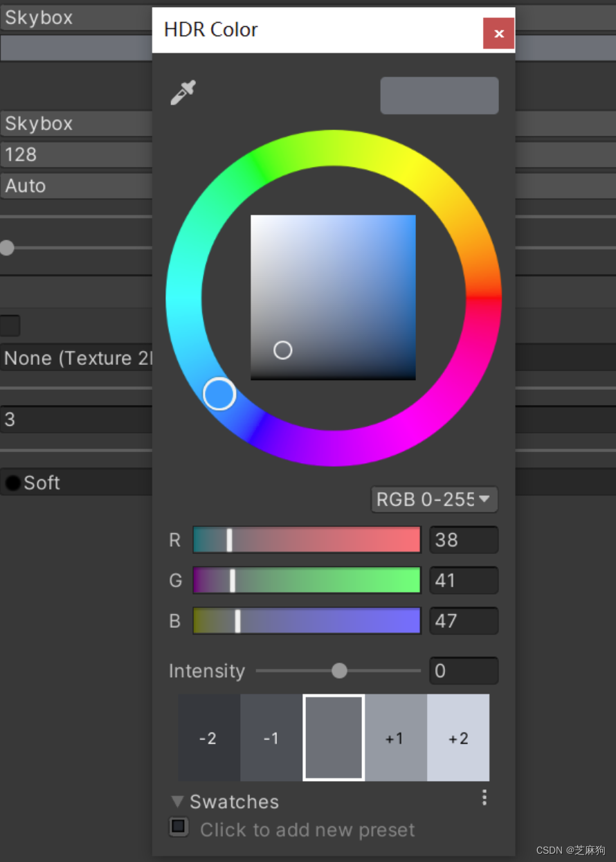
Task: Open the RGB 0-255 mode dropdown
Action: click(x=434, y=499)
